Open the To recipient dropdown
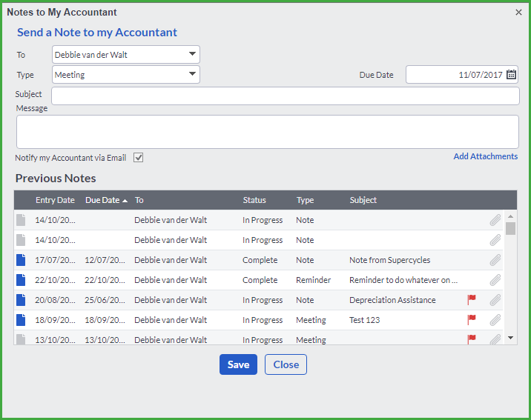The width and height of the screenshot is (531, 420). tap(126, 55)
